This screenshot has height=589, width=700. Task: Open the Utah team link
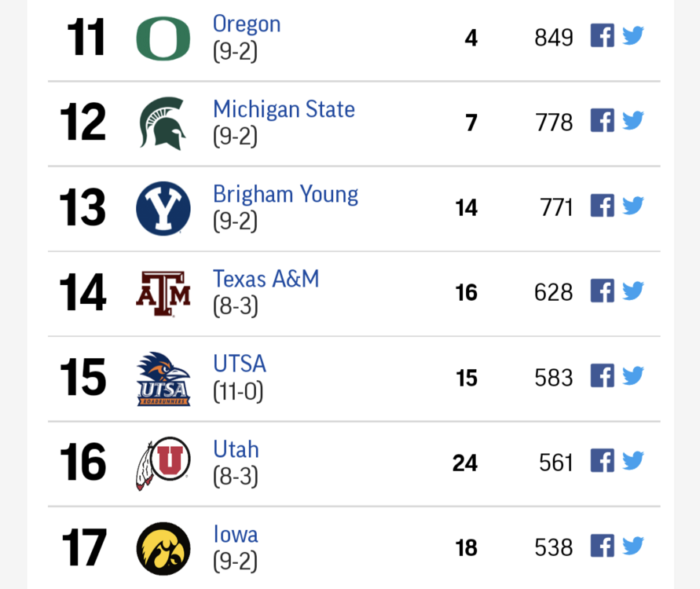236,449
